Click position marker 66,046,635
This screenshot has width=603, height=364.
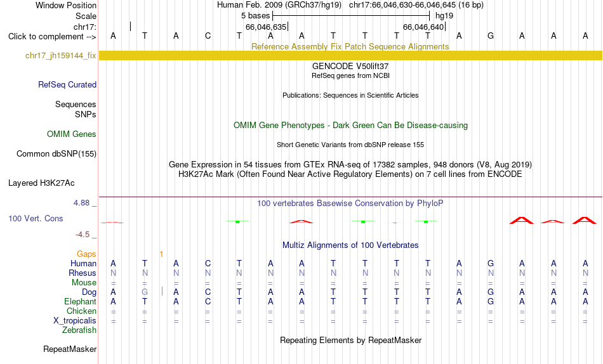[266, 27]
